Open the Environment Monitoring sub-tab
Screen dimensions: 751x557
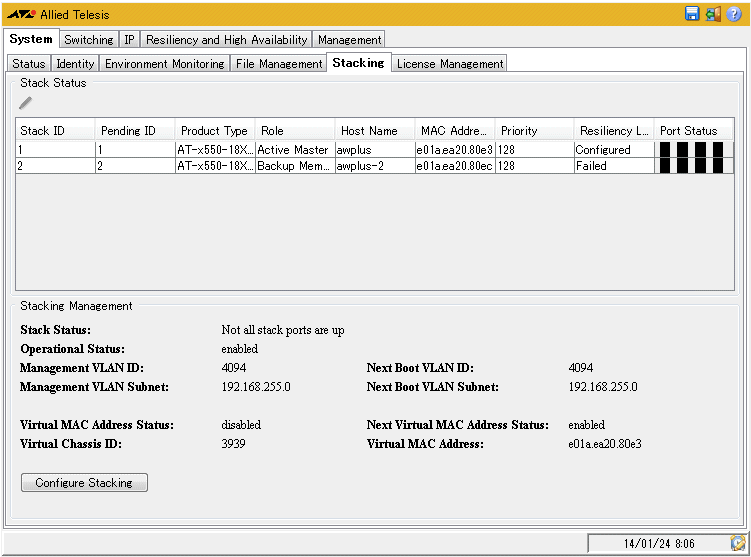164,64
